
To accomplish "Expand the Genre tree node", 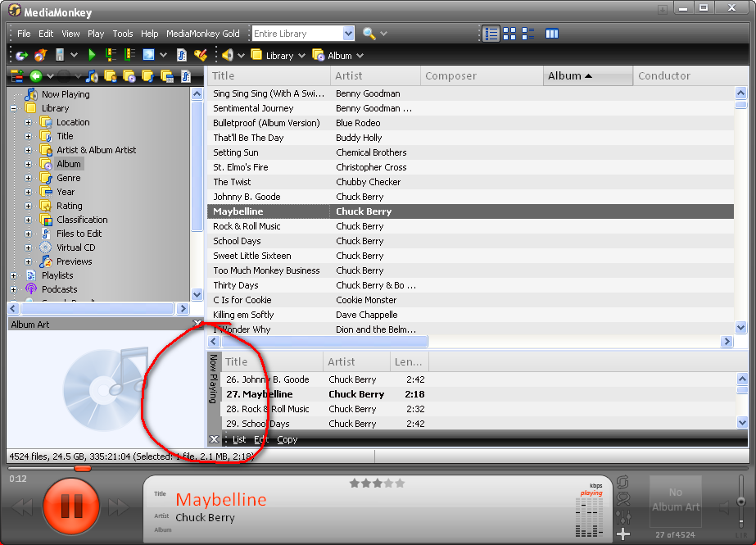I will (x=28, y=178).
